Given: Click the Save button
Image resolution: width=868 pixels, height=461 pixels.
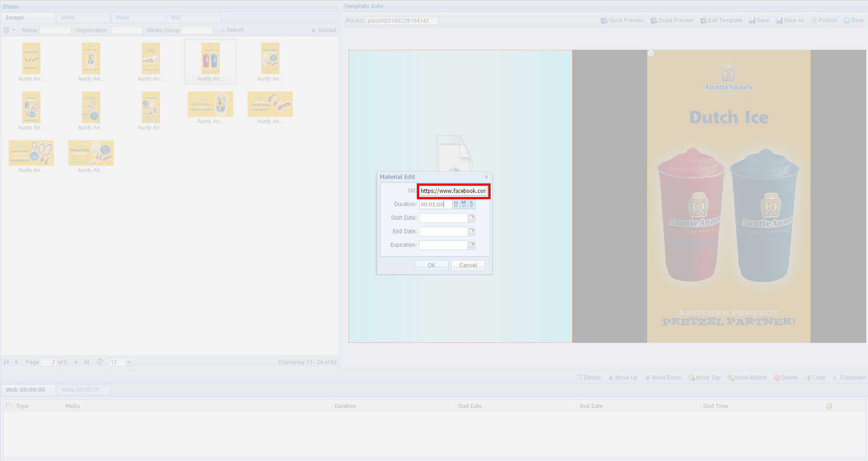Looking at the screenshot, I should pyautogui.click(x=759, y=20).
